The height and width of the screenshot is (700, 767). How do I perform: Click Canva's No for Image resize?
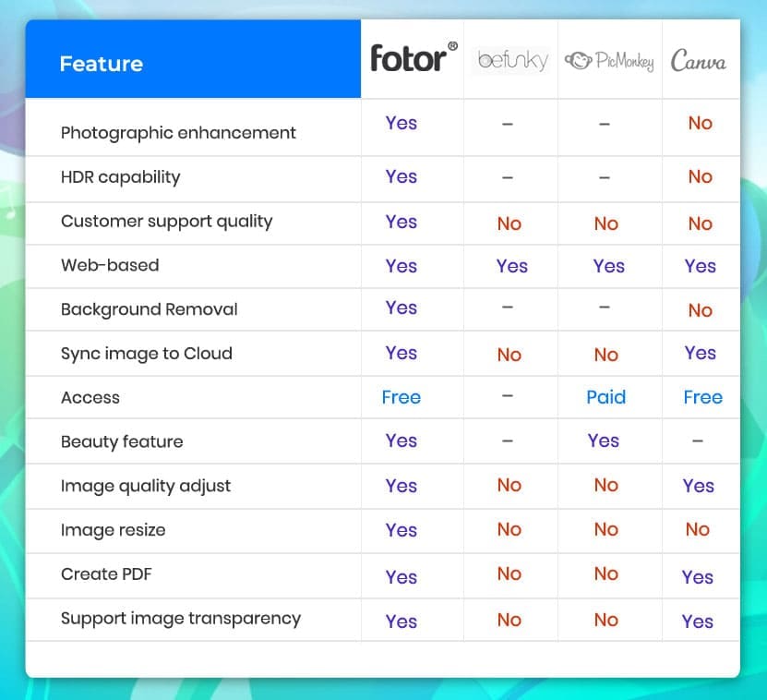[x=698, y=530]
